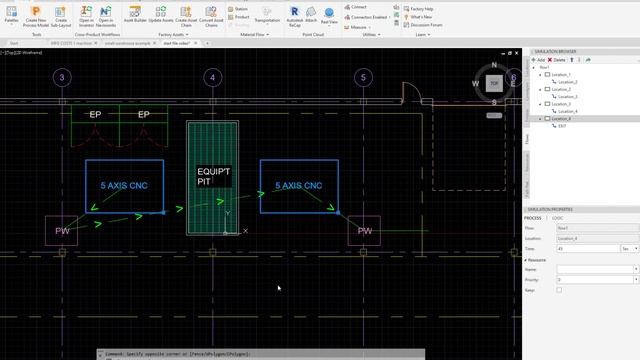Viewport: 640px width, 360px height.
Task: Click the N compass direction on ViewCube
Action: 494,65
